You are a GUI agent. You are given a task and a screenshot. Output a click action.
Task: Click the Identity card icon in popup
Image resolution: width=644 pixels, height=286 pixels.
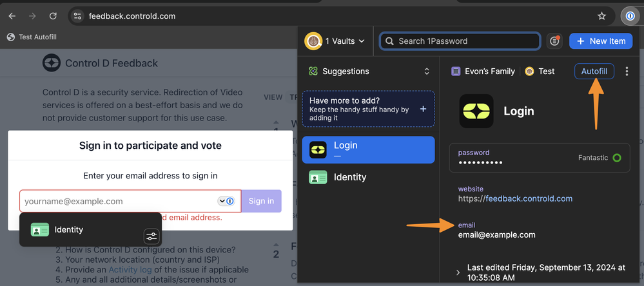tap(40, 230)
